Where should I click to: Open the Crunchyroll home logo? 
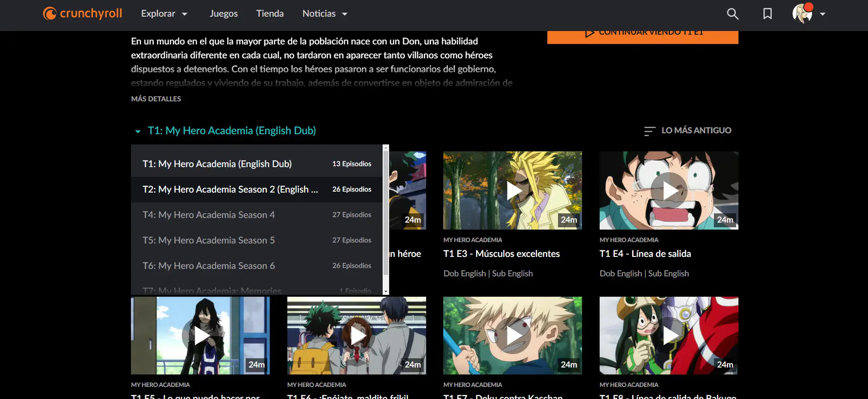coord(82,13)
